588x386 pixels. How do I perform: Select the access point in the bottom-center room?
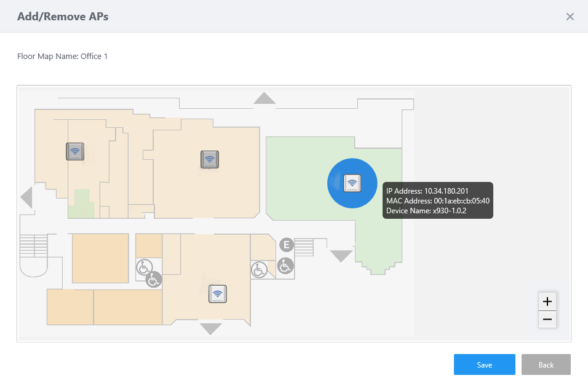[x=217, y=294]
